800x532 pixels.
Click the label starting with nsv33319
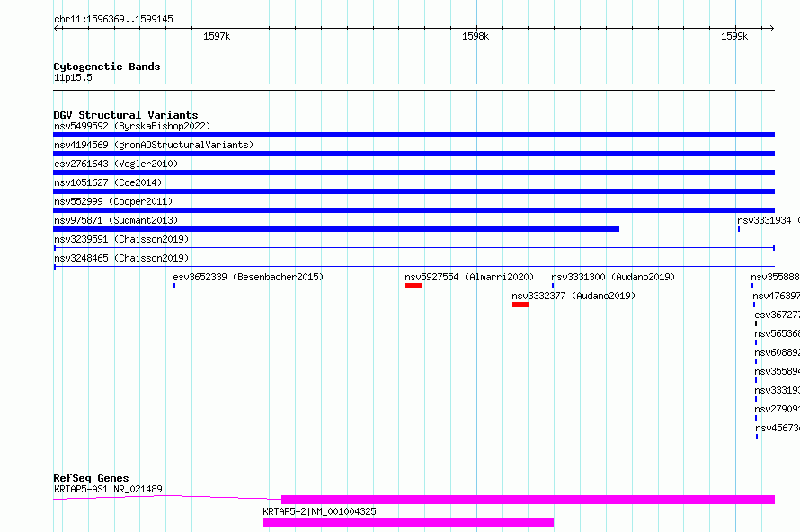777,390
